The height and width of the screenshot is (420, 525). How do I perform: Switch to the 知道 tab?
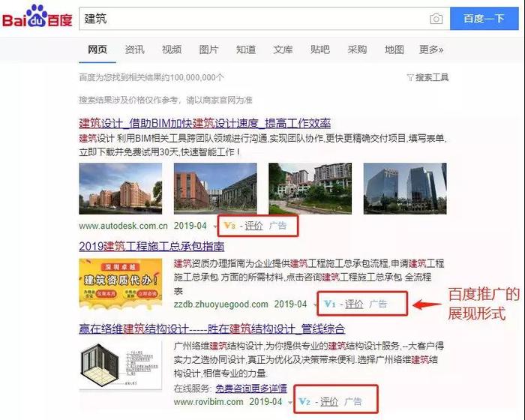[x=246, y=50]
